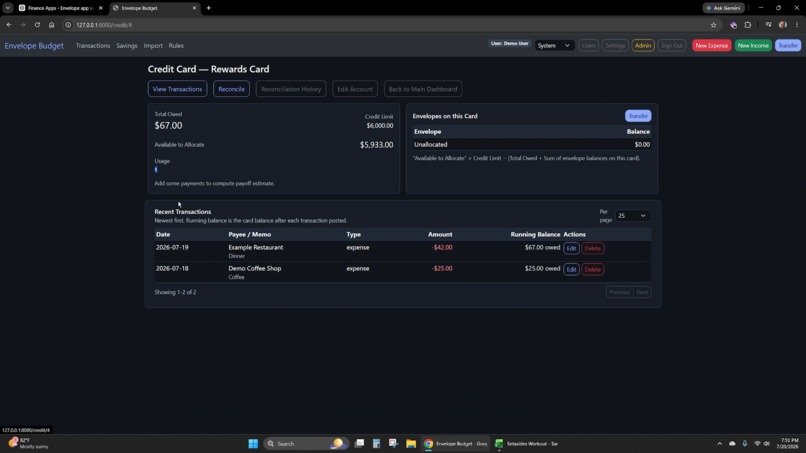Open volume speaker tray icon
The image size is (806, 453).
coord(766,444)
